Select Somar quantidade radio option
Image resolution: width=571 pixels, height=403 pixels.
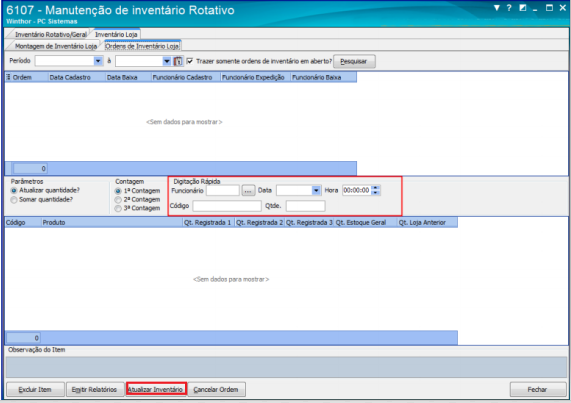pos(14,200)
